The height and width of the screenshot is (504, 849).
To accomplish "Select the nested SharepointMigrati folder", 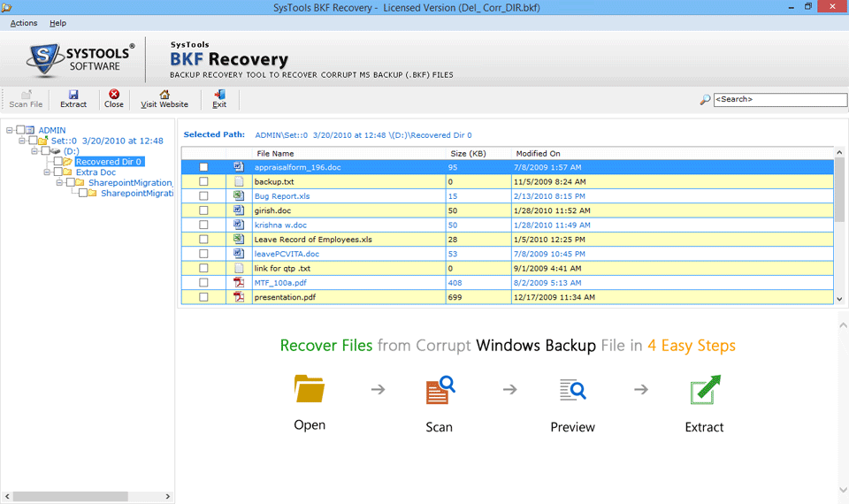I will coord(137,194).
